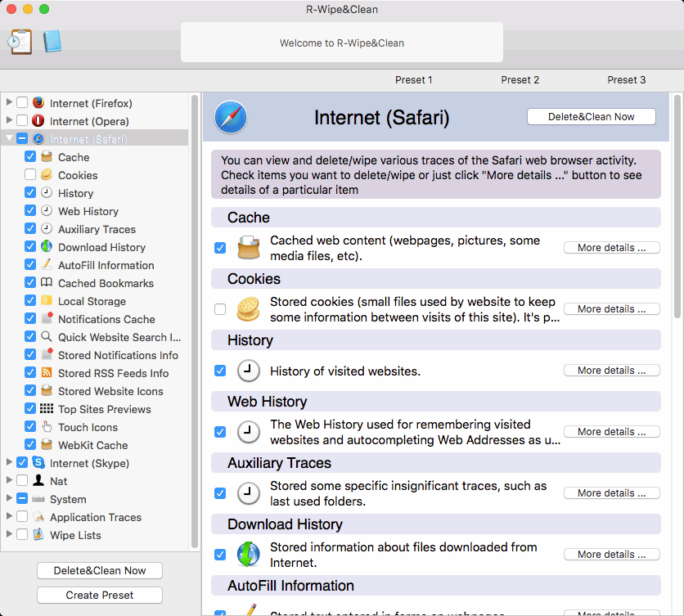Viewport: 684px width, 616px height.
Task: Click the sidebar tree vertical scrollbar
Action: tap(195, 321)
